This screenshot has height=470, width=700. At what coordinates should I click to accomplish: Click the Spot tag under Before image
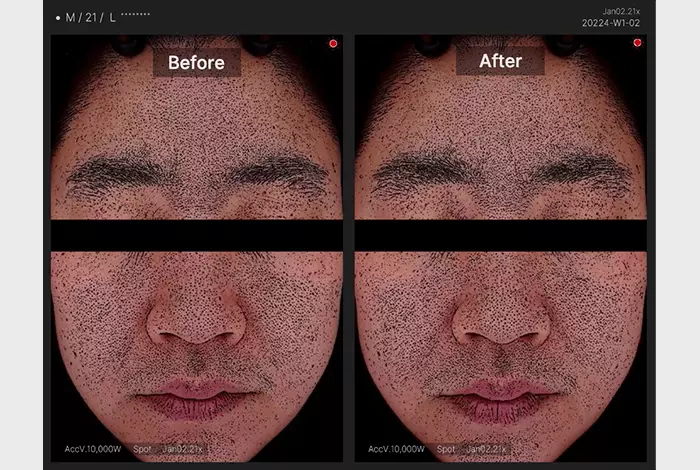143,449
